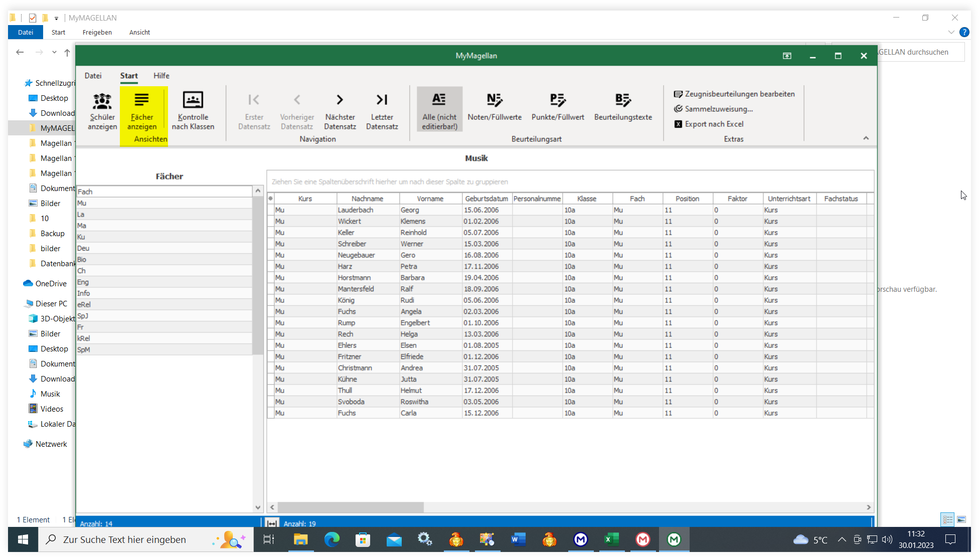Choose Beurteilungstexte assessment type
The width and height of the screenshot is (979, 560).
[x=623, y=107]
